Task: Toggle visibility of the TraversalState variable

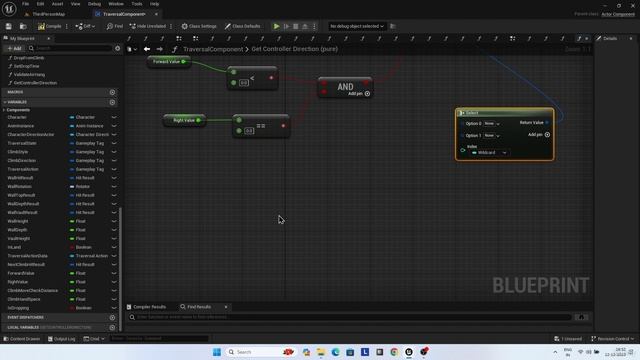Action: pyautogui.click(x=114, y=143)
